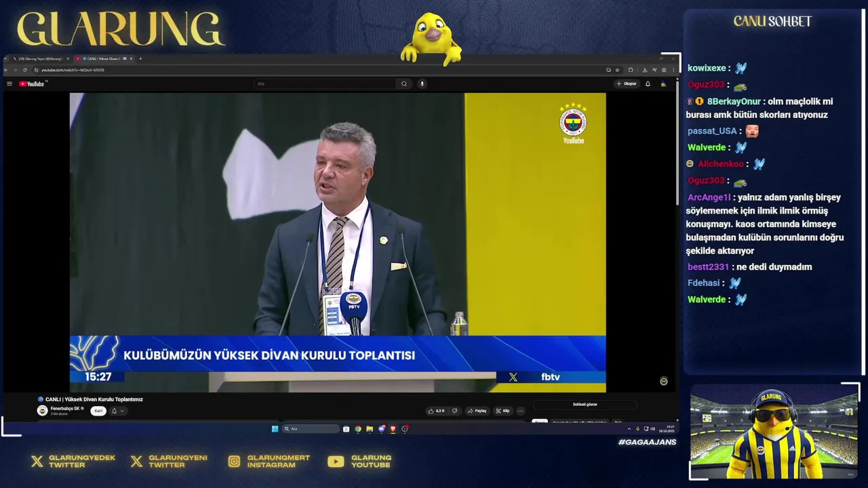Image resolution: width=868 pixels, height=488 pixels.
Task: Bookmark this page with the star icon
Action: (x=617, y=70)
